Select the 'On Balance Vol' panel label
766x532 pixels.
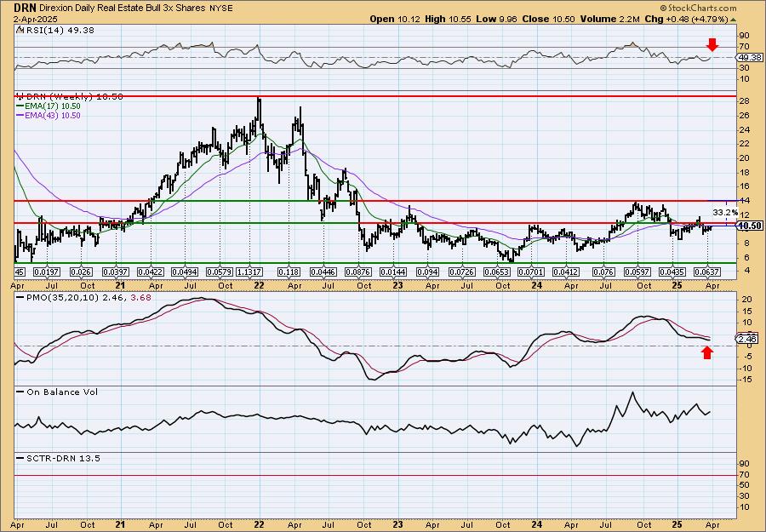[58, 392]
